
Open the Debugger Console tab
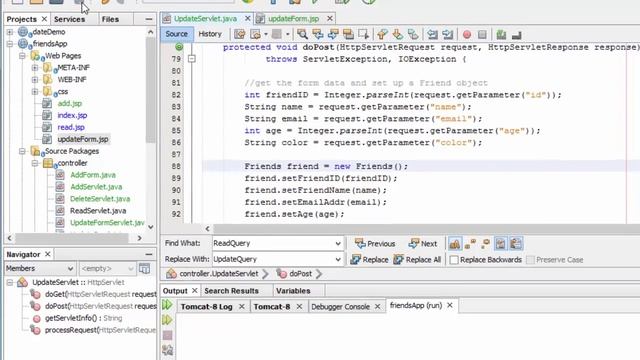coord(340,307)
